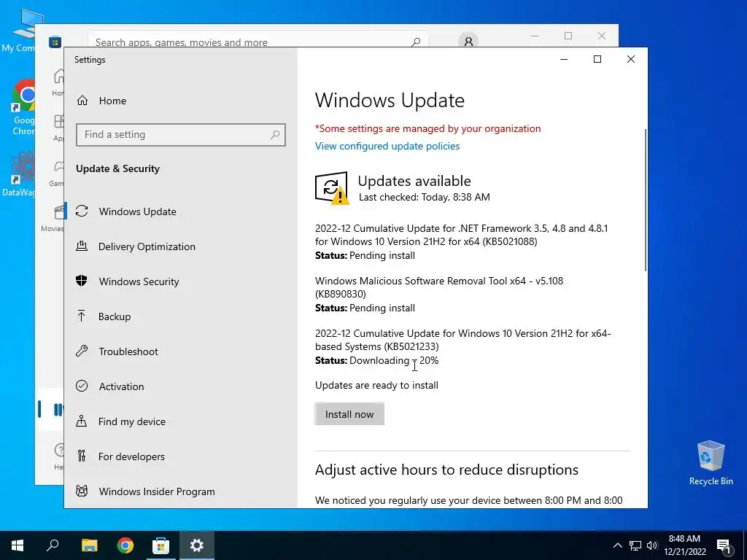The height and width of the screenshot is (560, 747).
Task: Open notification center icon
Action: point(724,545)
